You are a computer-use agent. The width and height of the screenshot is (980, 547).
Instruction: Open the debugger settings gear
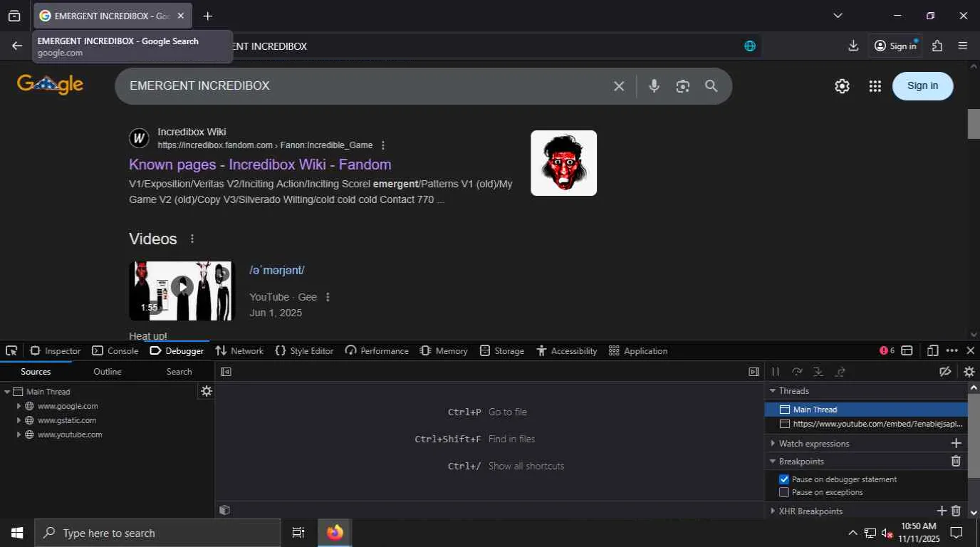point(969,372)
